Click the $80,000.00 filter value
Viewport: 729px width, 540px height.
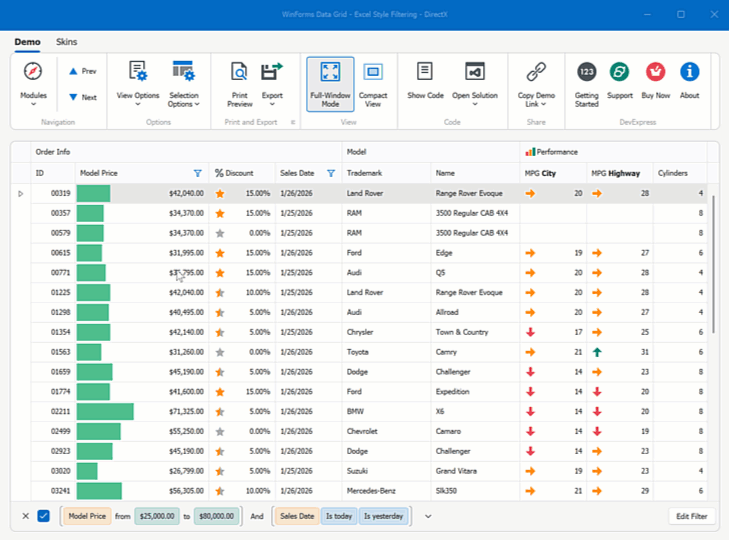(216, 516)
